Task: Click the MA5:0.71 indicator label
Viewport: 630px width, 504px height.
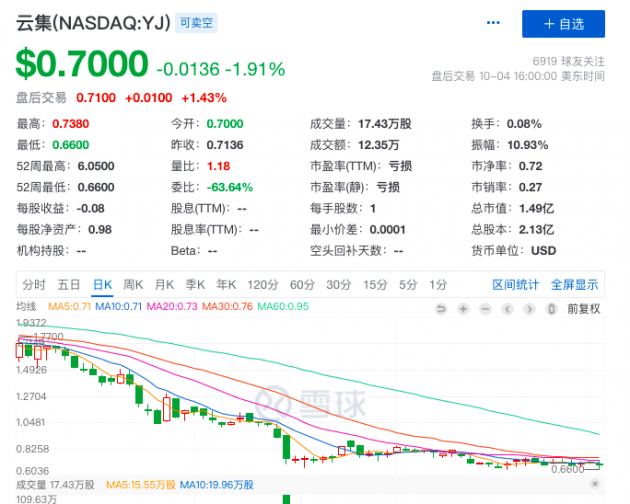Action: (x=70, y=307)
